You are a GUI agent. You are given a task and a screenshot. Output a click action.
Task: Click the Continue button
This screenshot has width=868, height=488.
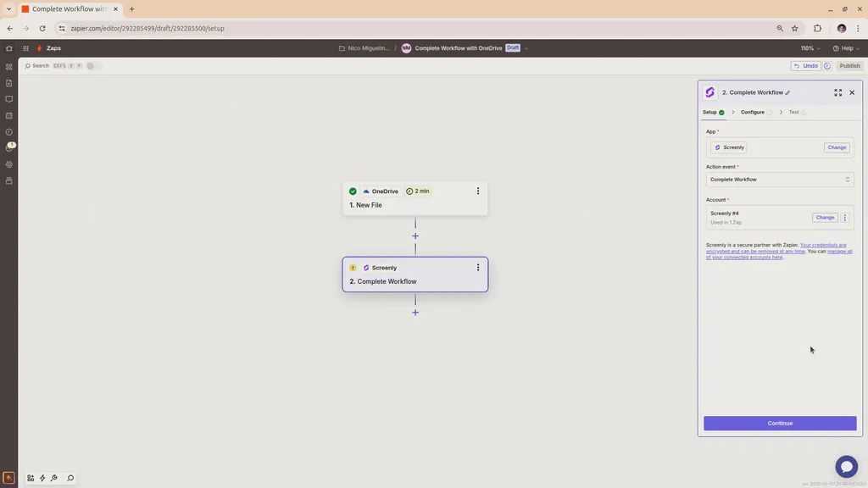pyautogui.click(x=779, y=423)
